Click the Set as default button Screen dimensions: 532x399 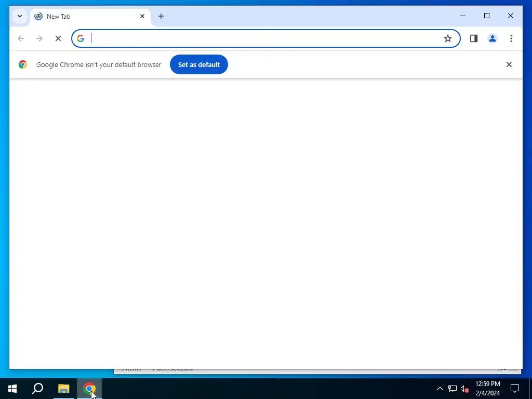pos(199,64)
